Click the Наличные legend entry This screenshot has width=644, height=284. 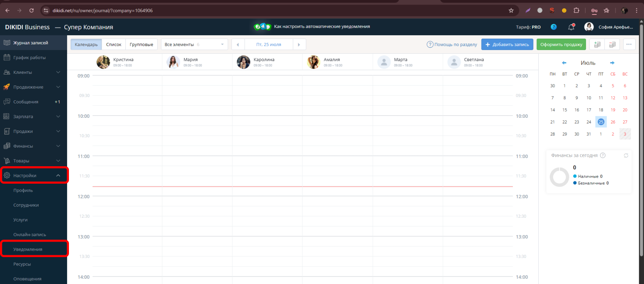coord(588,176)
